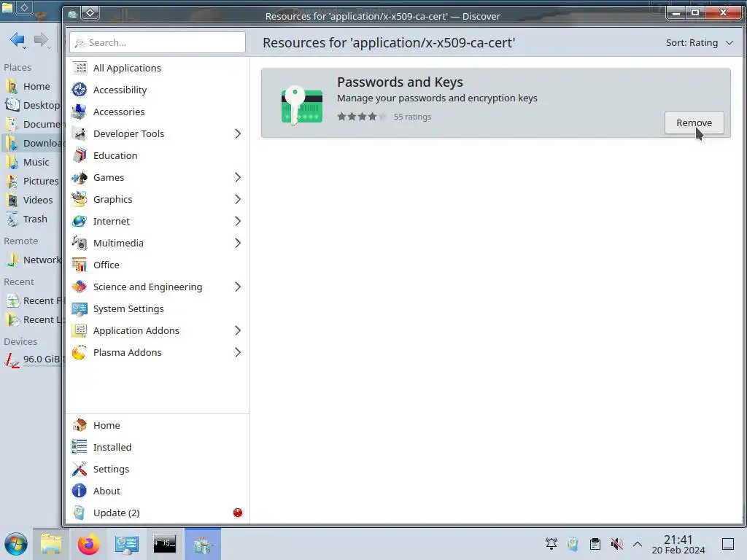Expand the Plasma Addons arrow
The height and width of the screenshot is (560, 747).
tap(238, 353)
